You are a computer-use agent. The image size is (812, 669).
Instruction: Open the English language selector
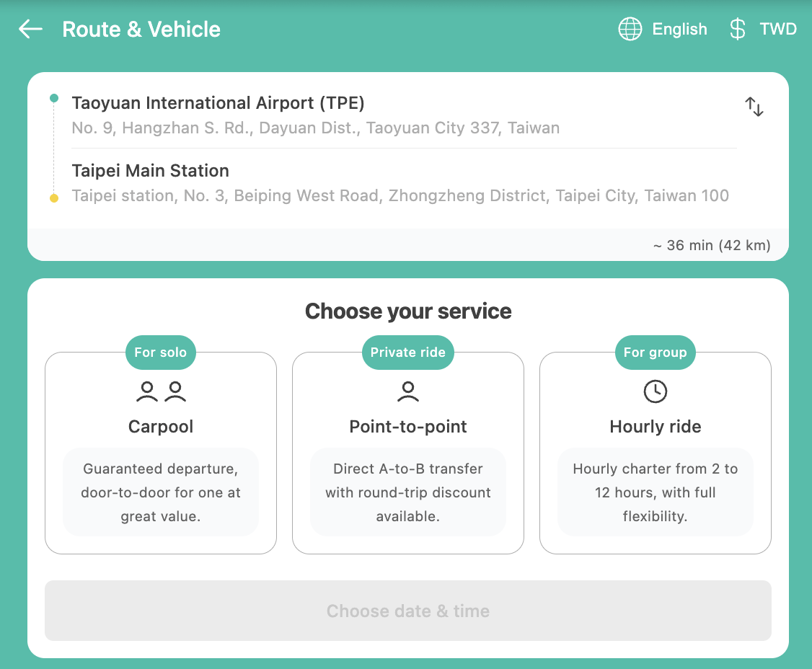pyautogui.click(x=679, y=29)
